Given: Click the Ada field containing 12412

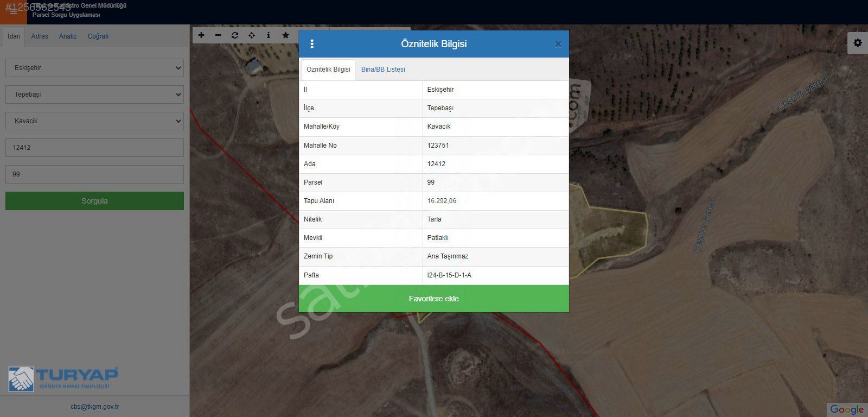Looking at the screenshot, I should pyautogui.click(x=94, y=148).
